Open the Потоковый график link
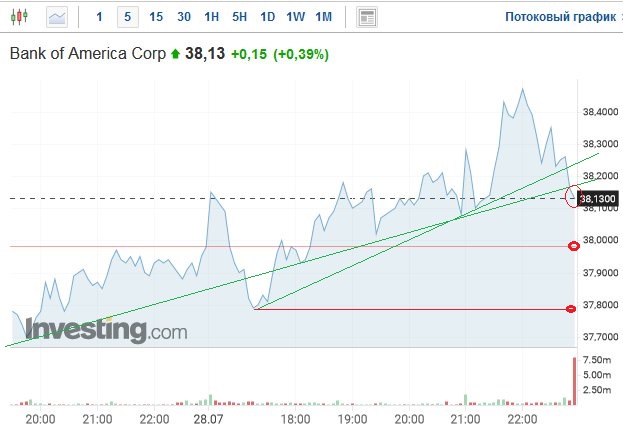 click(x=561, y=17)
